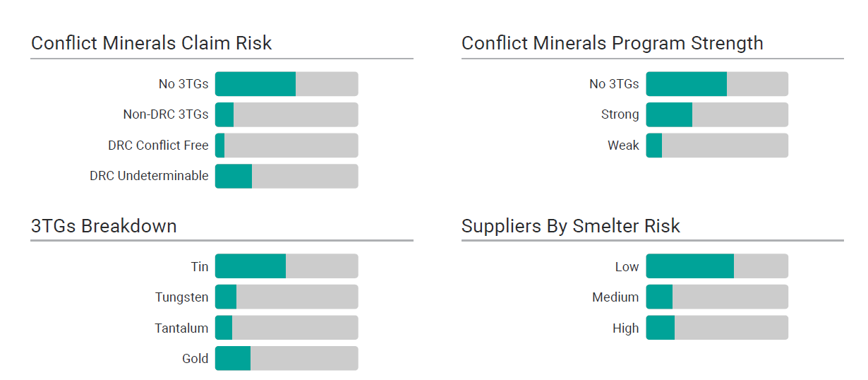
Task: Select the Medium smelter risk bar
Action: tap(717, 297)
